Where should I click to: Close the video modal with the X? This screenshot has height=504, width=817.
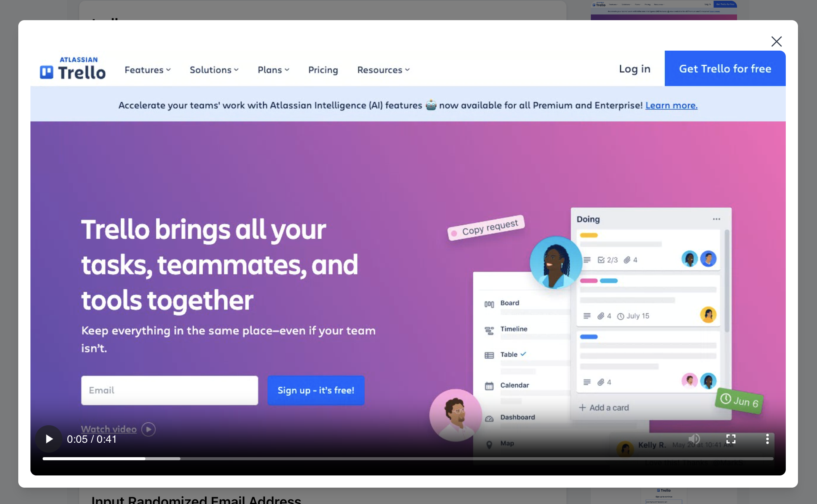[x=776, y=41]
